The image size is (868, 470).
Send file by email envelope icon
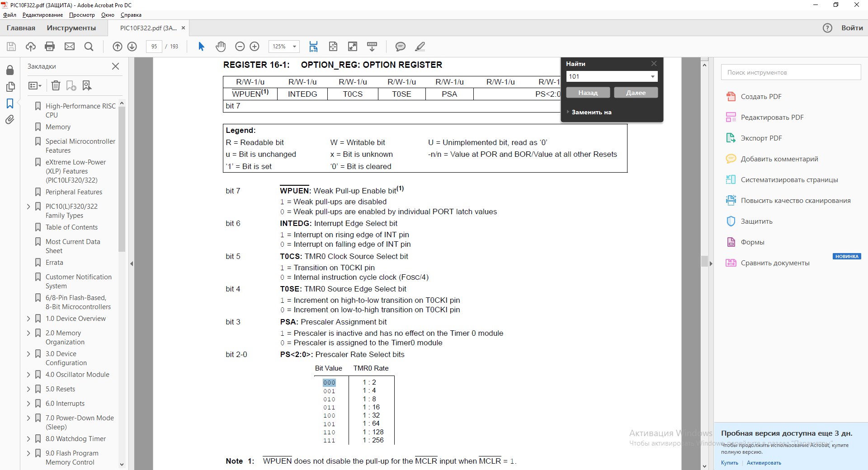pyautogui.click(x=70, y=47)
